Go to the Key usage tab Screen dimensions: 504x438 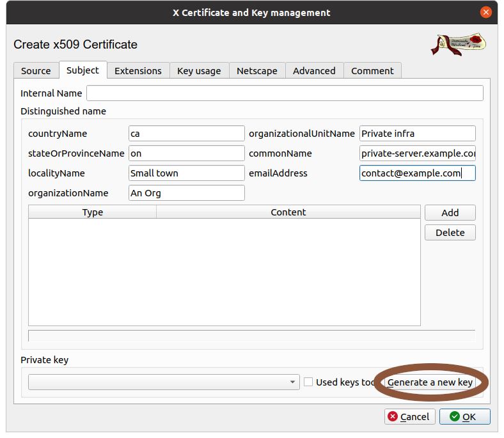(199, 70)
